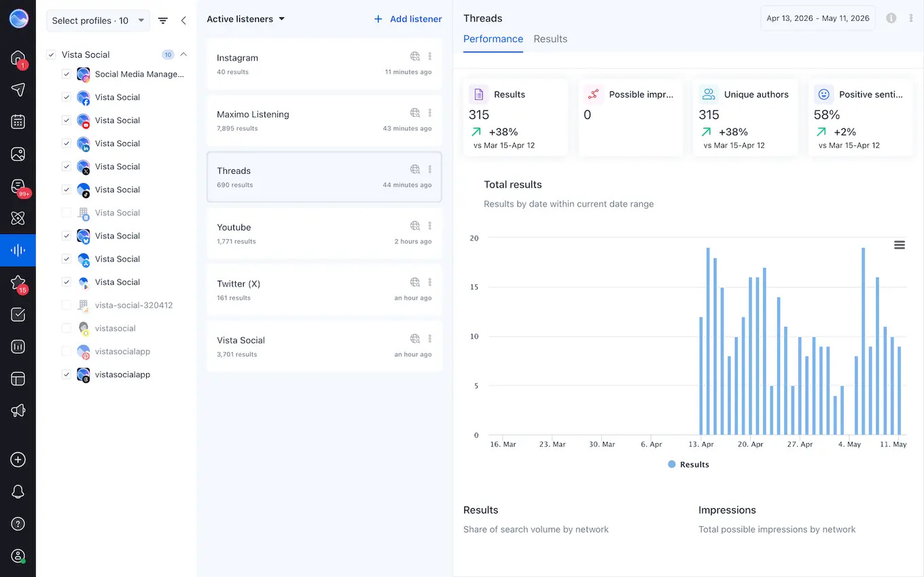Viewport: 924px width, 577px height.
Task: Open the layout panel icon in sidebar
Action: coord(18,379)
